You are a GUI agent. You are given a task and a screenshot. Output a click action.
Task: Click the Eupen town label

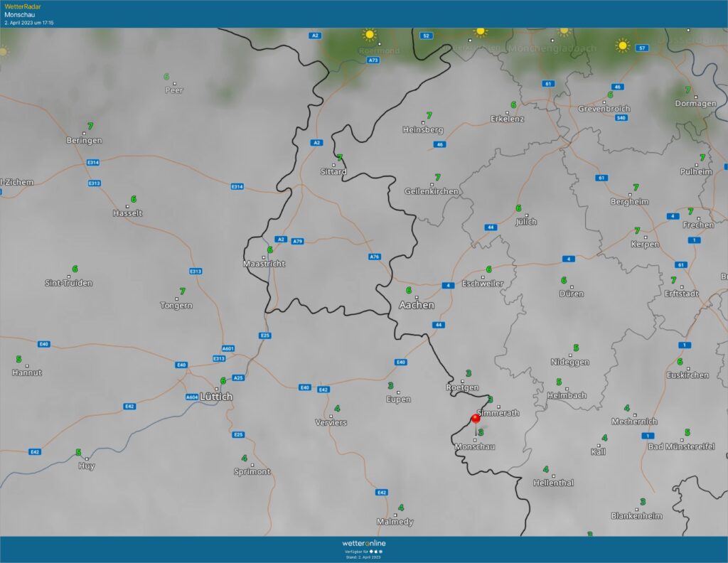(398, 400)
